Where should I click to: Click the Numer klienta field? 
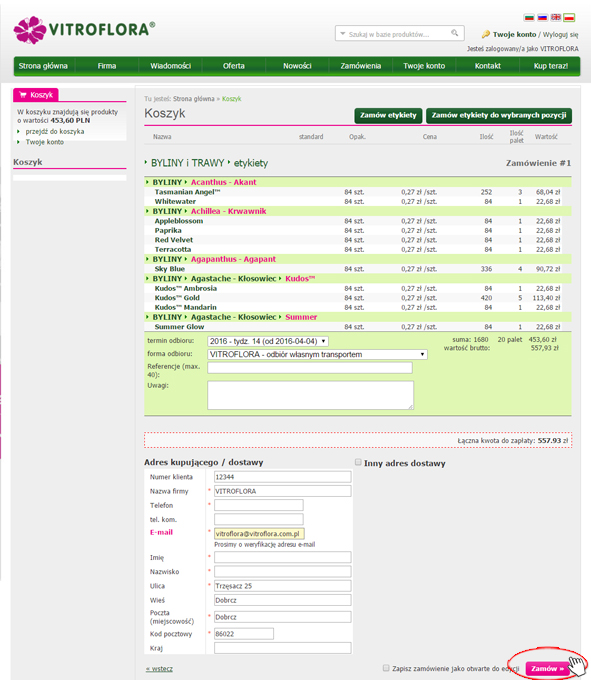point(283,477)
